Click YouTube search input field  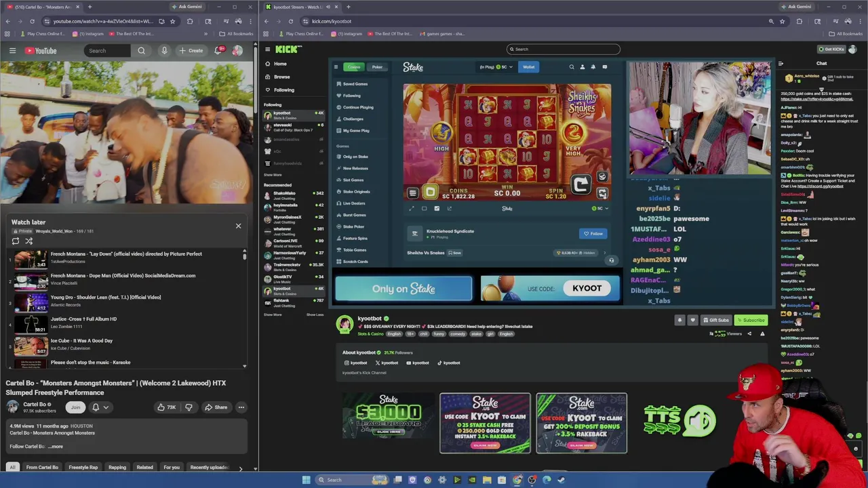[x=107, y=51]
